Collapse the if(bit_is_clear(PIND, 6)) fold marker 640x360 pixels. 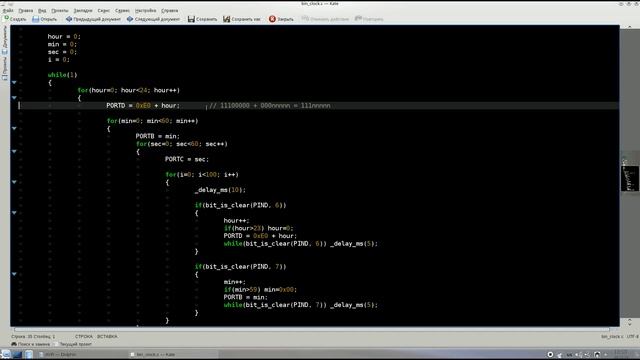pos(14,213)
